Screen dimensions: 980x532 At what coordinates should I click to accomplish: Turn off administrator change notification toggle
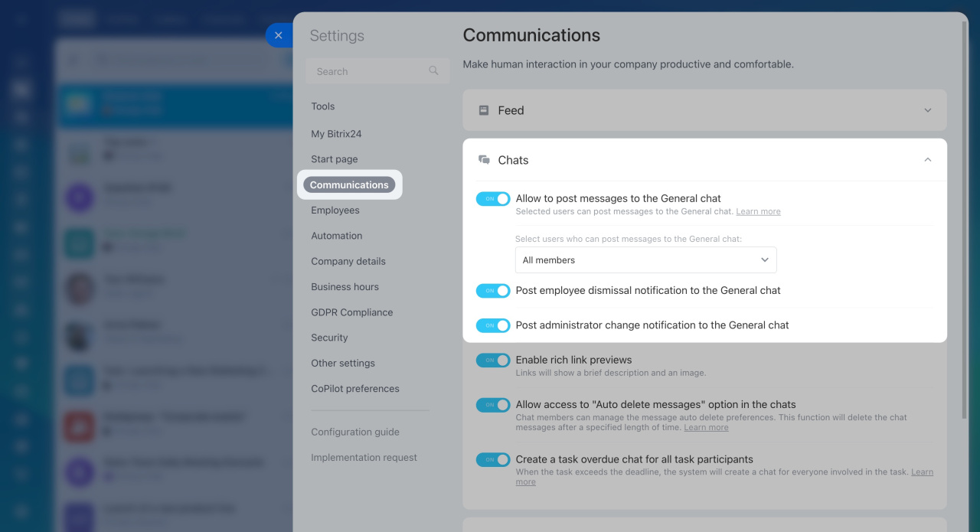pyautogui.click(x=493, y=325)
